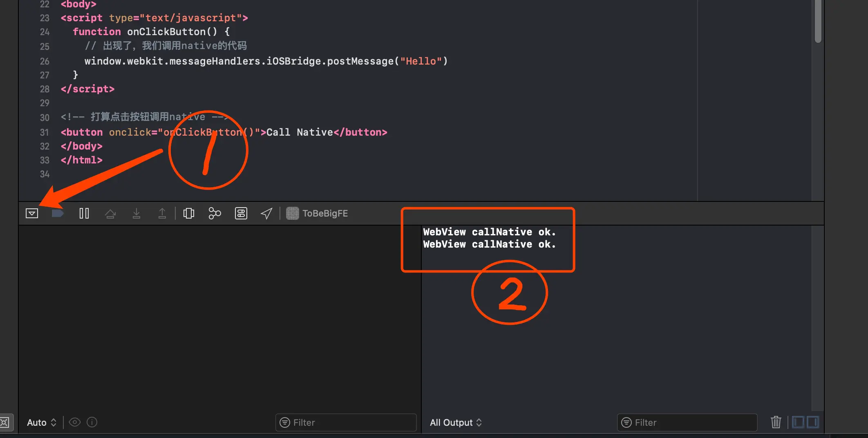Focus the console Filter field
868x438 pixels.
coord(687,422)
